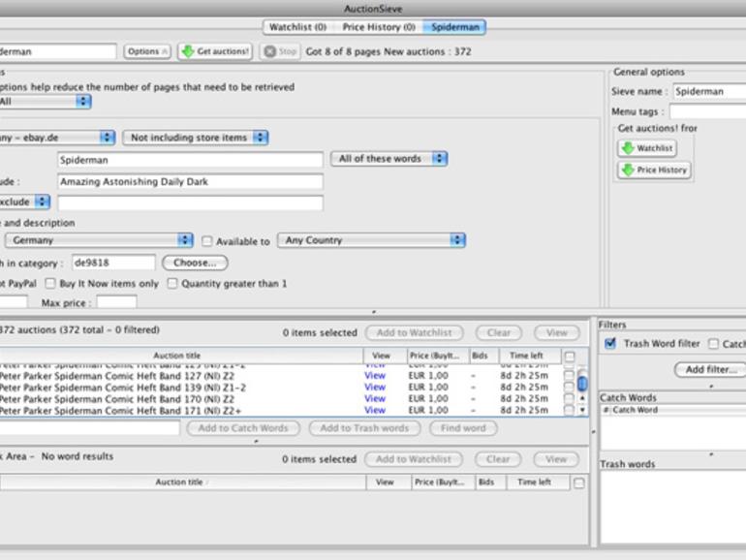Open View link for Band 170 auction
Viewport: 746px width, 560px height.
click(375, 399)
